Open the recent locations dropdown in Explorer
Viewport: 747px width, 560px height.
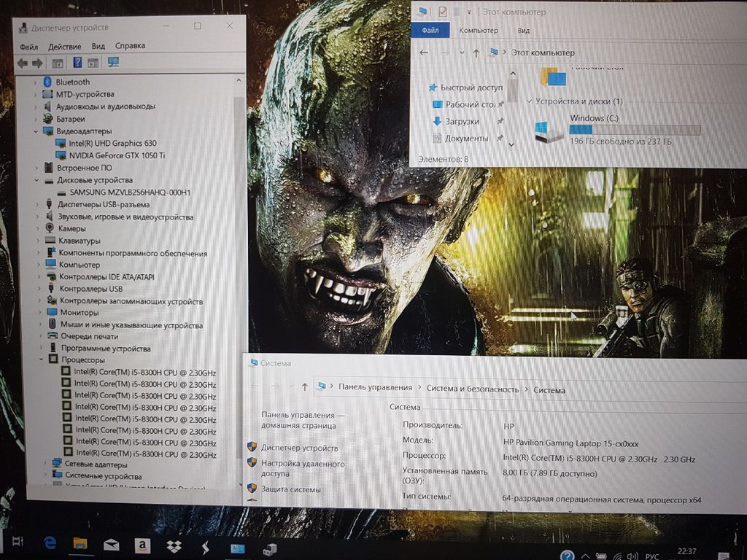(x=461, y=52)
